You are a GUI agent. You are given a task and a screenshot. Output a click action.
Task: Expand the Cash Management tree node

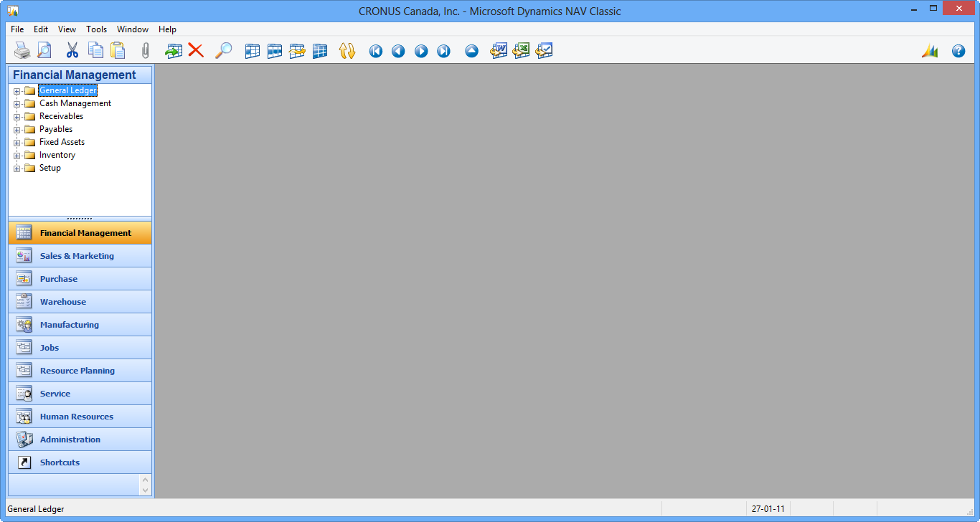[x=17, y=104]
